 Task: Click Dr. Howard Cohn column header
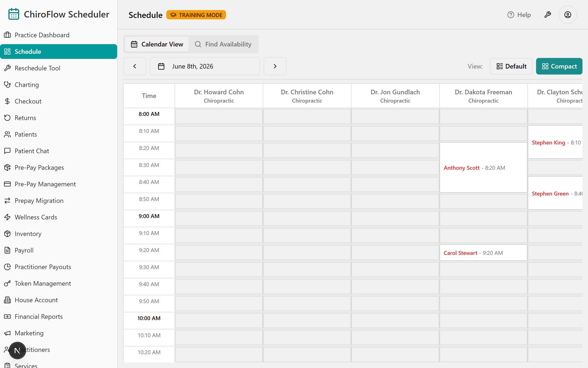pos(219,96)
